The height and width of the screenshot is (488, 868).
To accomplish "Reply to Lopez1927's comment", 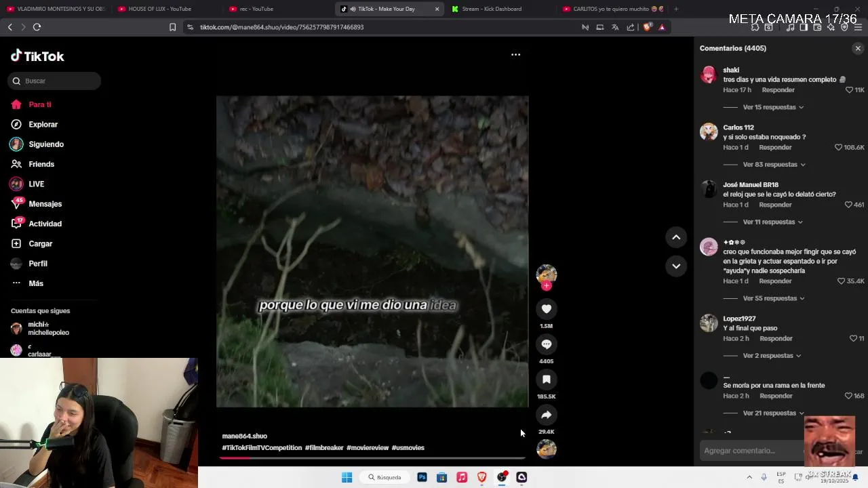I will coord(776,338).
